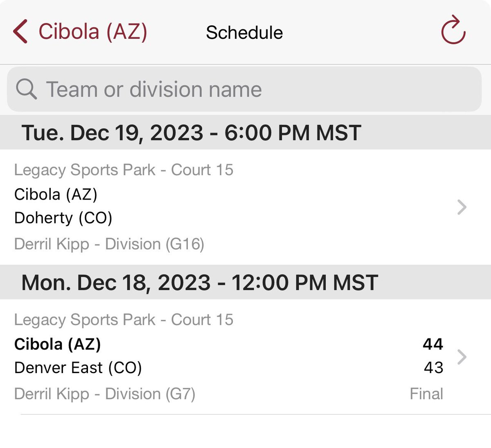The width and height of the screenshot is (491, 448).
Task: Focus the Team or division name field
Action: click(244, 89)
